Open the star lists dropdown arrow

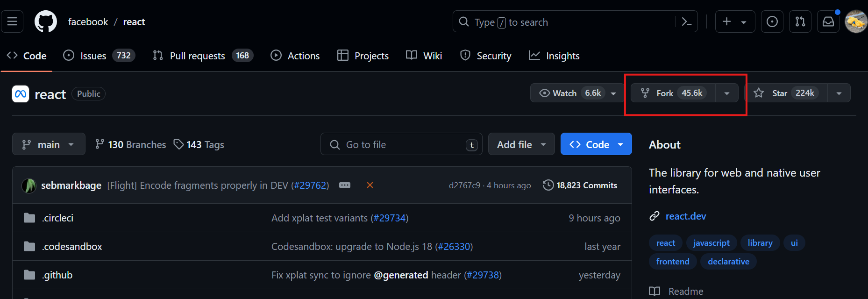[x=839, y=93]
